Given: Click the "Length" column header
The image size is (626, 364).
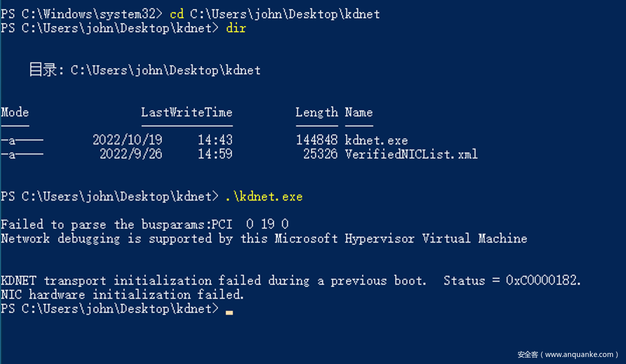Looking at the screenshot, I should click(317, 112).
